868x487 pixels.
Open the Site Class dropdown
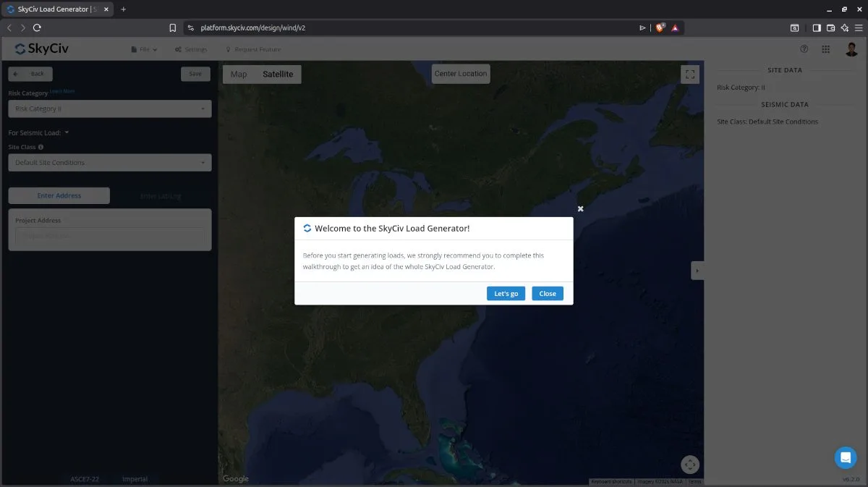pos(110,163)
